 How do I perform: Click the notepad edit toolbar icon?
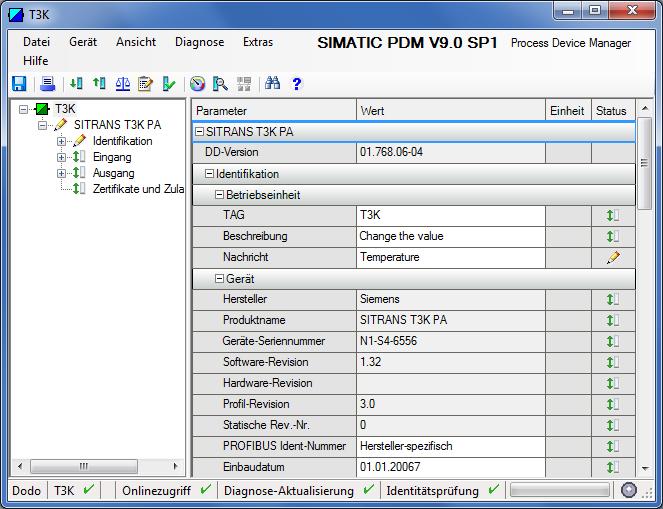point(145,84)
